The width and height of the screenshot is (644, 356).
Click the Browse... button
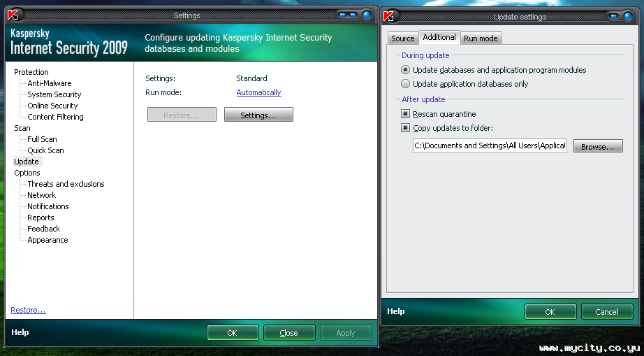[x=598, y=146]
